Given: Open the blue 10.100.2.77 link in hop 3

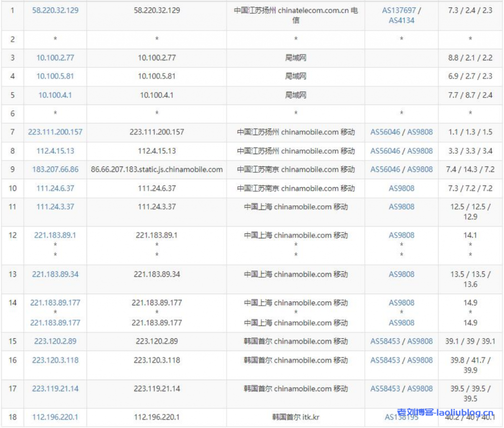Looking at the screenshot, I should pos(55,58).
